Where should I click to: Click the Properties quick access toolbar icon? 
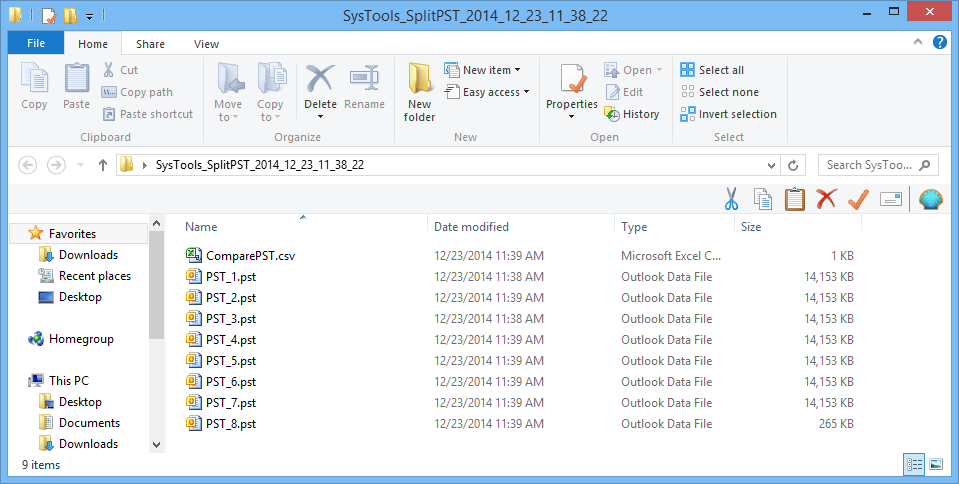click(49, 15)
